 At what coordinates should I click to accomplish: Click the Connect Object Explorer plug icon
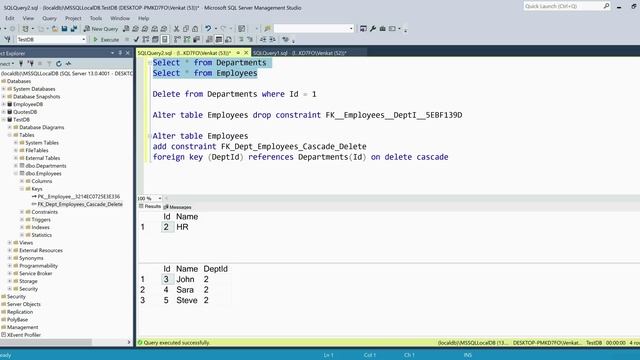(21, 64)
